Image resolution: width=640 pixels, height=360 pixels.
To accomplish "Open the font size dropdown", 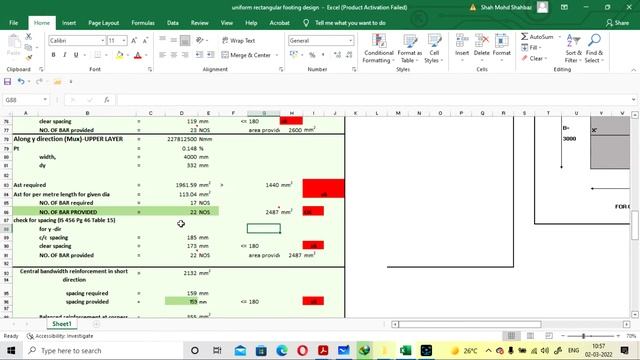I will pyautogui.click(x=124, y=41).
